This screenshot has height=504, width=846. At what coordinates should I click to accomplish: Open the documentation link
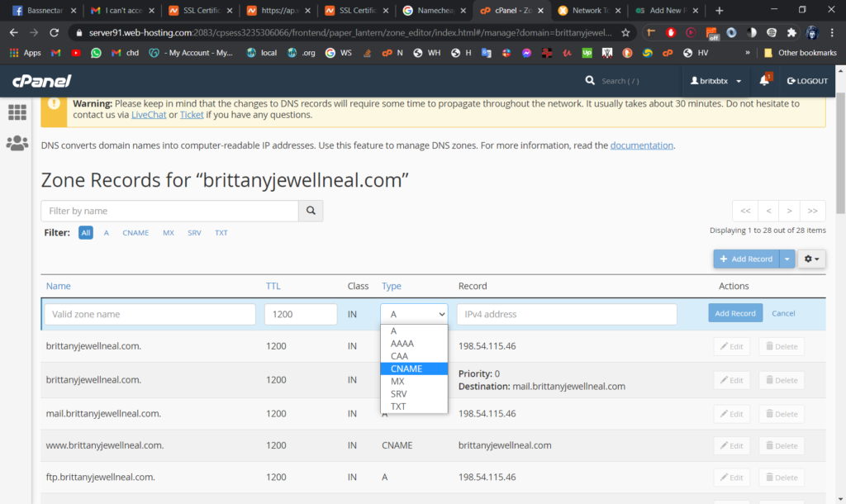click(x=641, y=145)
